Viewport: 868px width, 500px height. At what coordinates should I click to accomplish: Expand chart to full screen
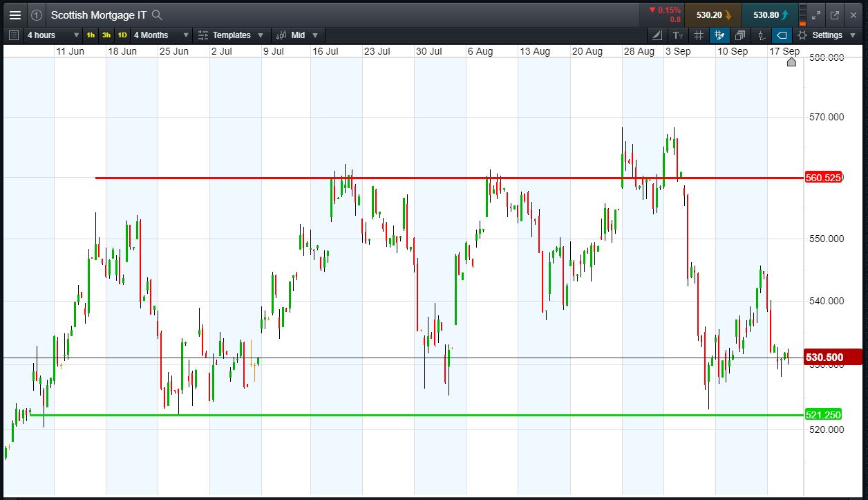[x=816, y=15]
